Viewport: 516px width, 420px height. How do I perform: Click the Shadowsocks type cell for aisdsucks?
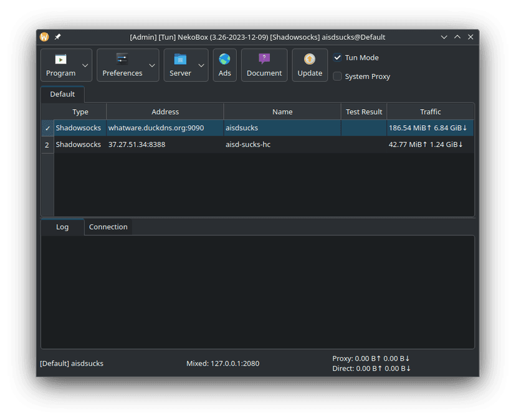point(80,128)
